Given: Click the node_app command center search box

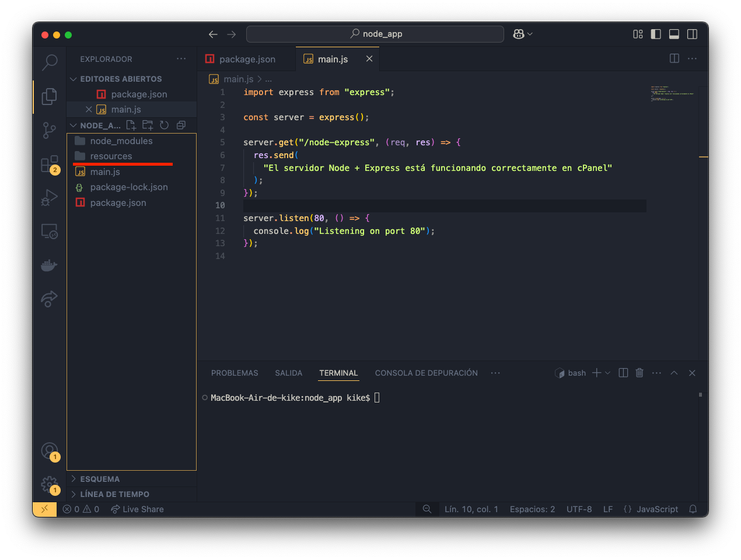Looking at the screenshot, I should [375, 34].
